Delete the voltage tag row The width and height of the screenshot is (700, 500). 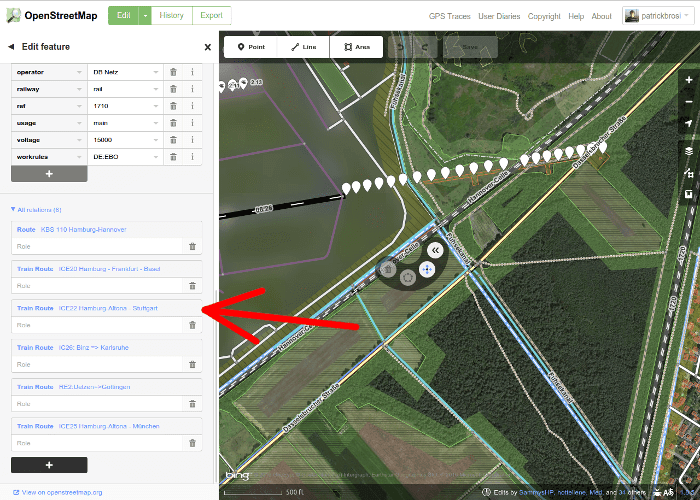[173, 140]
